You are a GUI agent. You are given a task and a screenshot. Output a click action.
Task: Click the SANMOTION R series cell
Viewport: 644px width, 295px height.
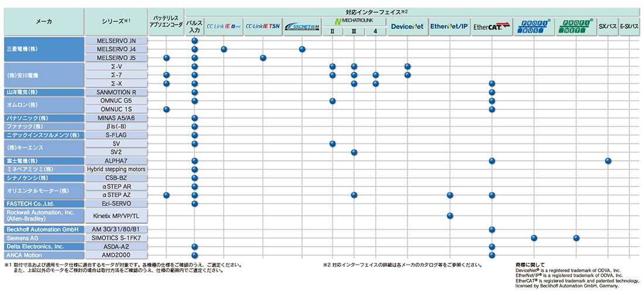(x=117, y=92)
